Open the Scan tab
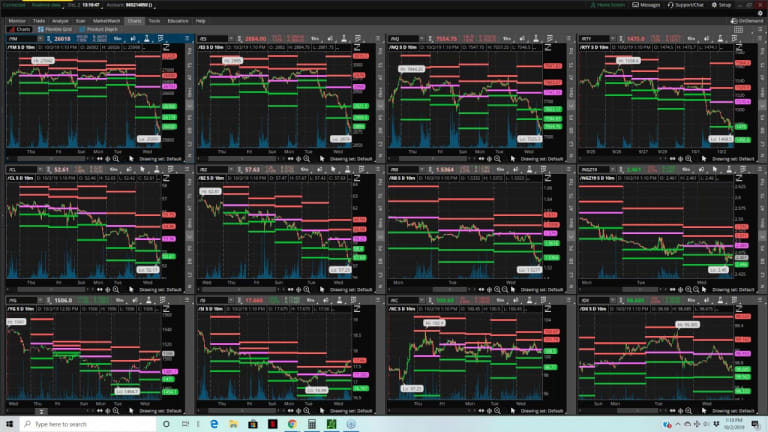Image resolution: width=768 pixels, height=432 pixels. (80, 21)
